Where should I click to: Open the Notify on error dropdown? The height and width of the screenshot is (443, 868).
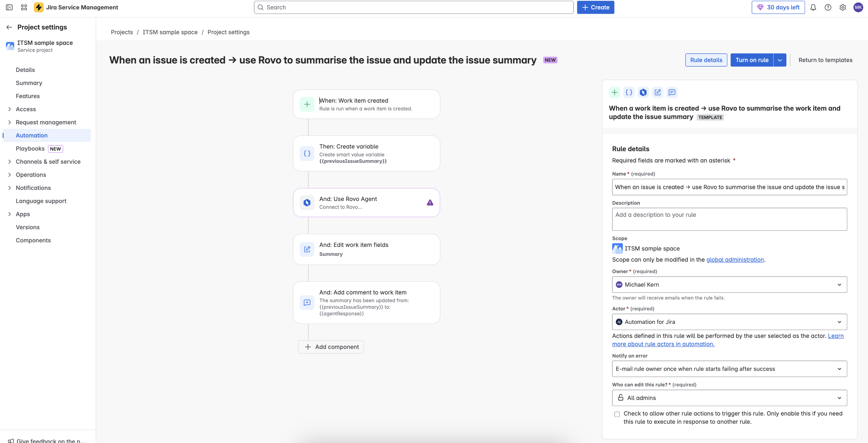729,368
